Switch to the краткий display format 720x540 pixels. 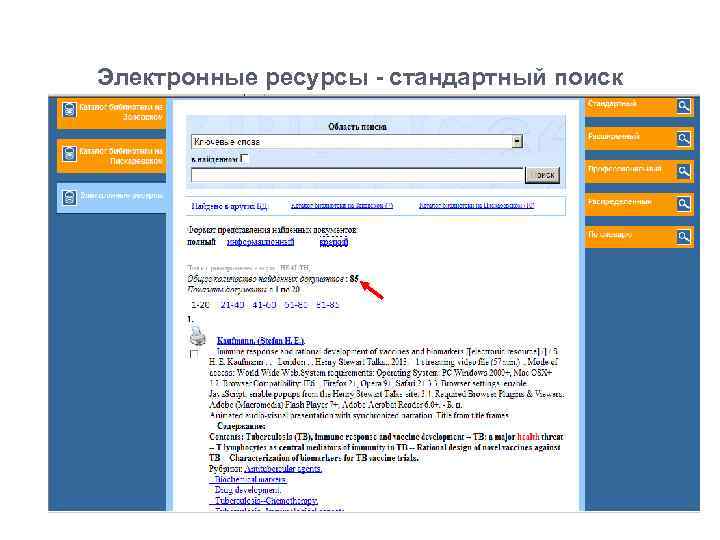point(334,242)
